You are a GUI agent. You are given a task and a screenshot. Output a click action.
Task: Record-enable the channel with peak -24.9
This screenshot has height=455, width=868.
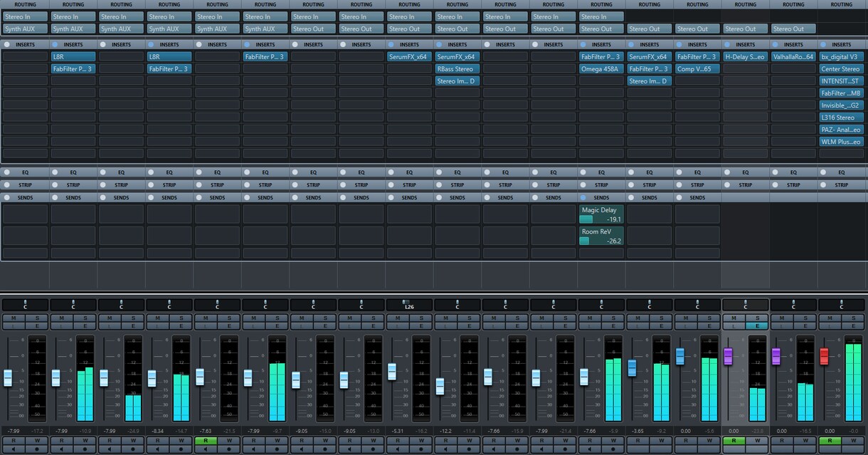133,449
